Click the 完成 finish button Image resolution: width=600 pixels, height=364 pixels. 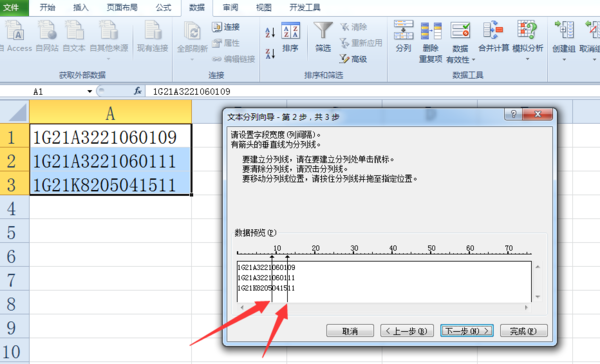(x=523, y=331)
